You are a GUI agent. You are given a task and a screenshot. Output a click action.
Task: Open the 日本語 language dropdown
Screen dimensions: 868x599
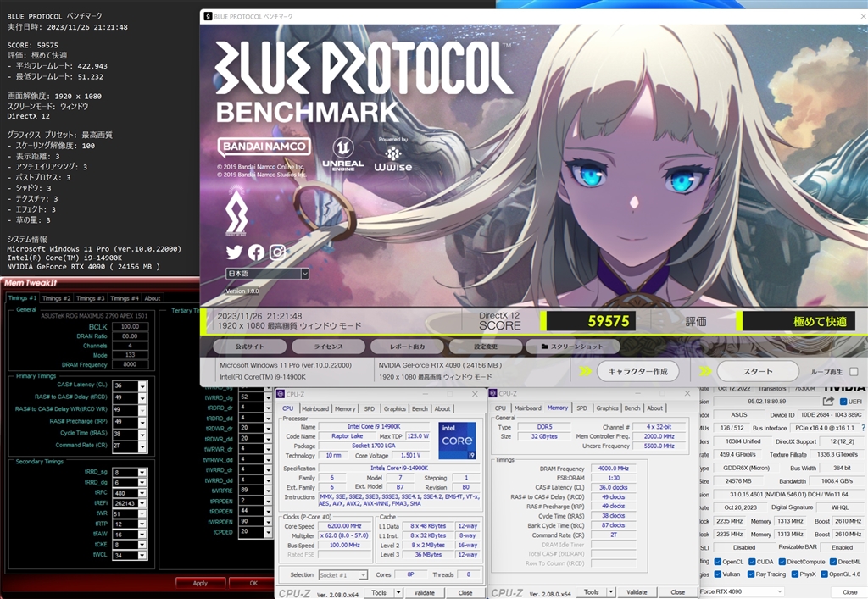click(267, 274)
